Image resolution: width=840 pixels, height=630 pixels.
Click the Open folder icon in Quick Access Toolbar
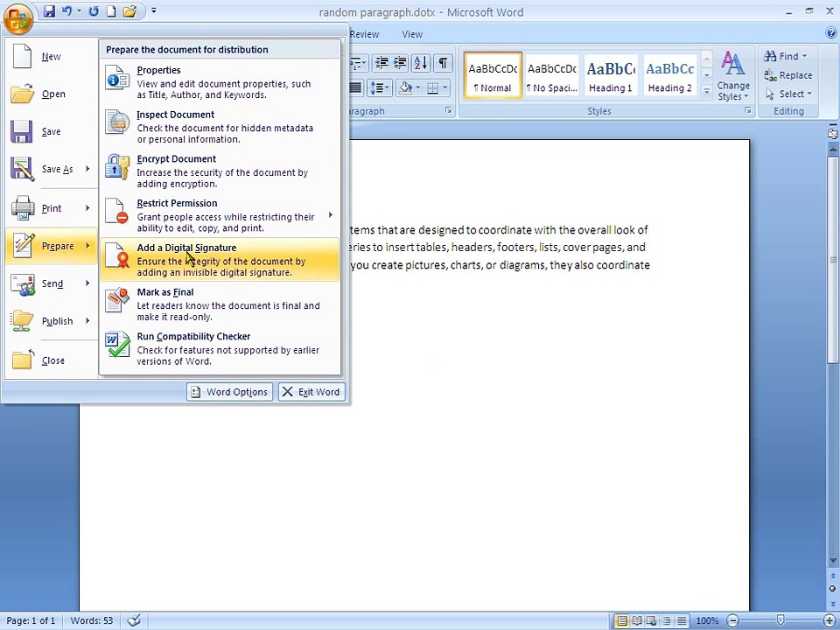(129, 11)
